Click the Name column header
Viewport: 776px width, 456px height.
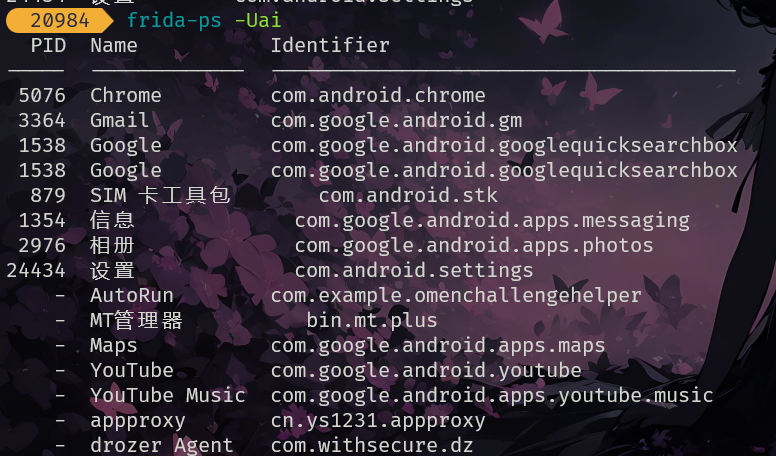coord(114,46)
